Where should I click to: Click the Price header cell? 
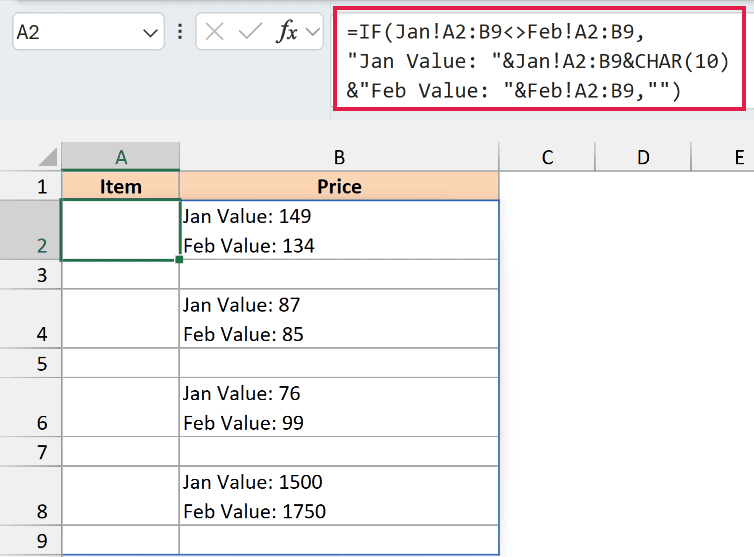pos(339,186)
